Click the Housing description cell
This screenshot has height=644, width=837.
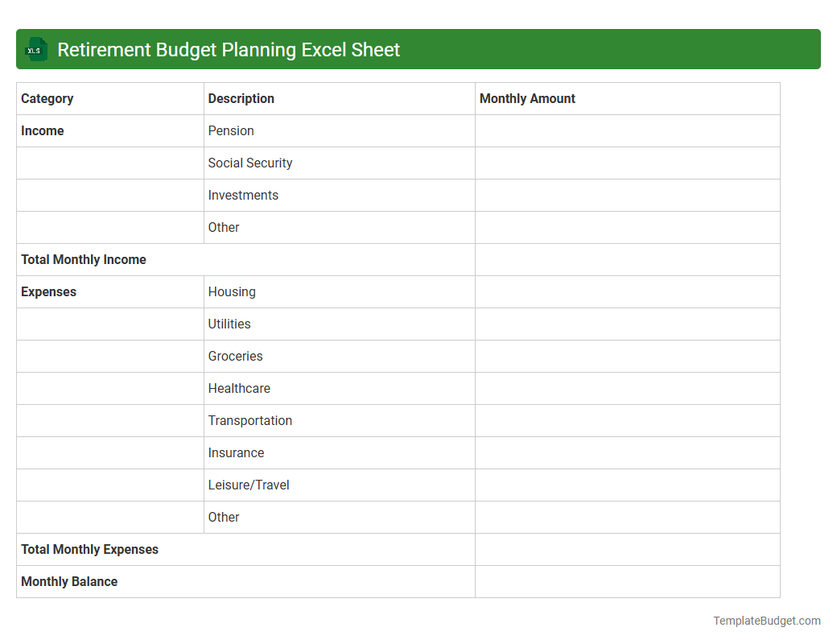coord(232,291)
